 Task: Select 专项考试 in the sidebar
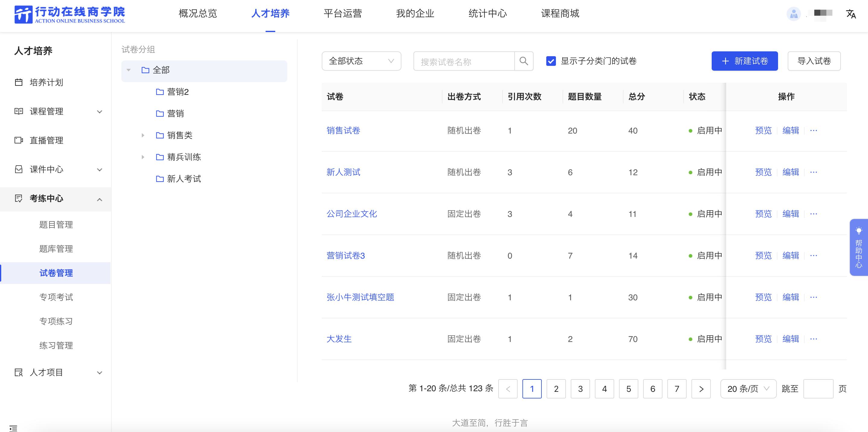[x=56, y=297]
